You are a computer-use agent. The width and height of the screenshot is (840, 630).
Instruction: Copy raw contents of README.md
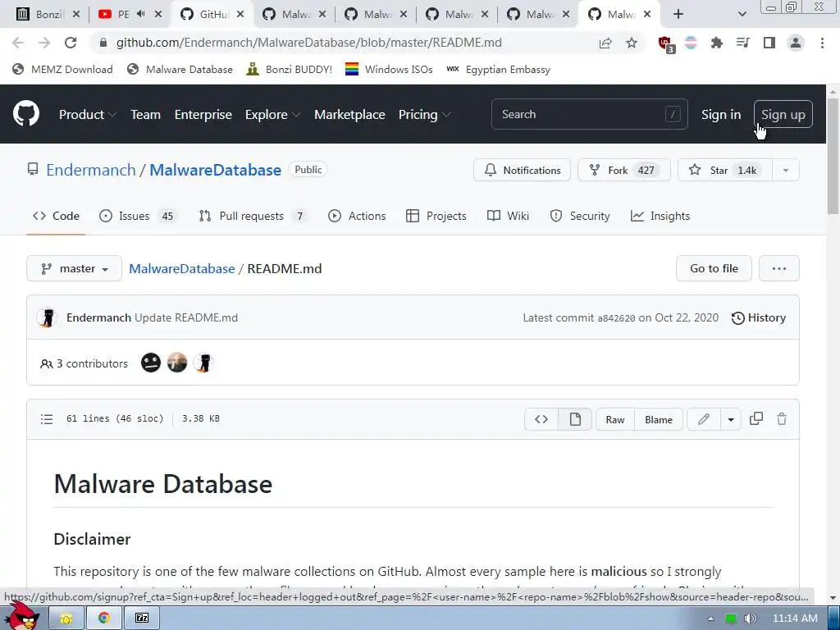click(x=756, y=419)
